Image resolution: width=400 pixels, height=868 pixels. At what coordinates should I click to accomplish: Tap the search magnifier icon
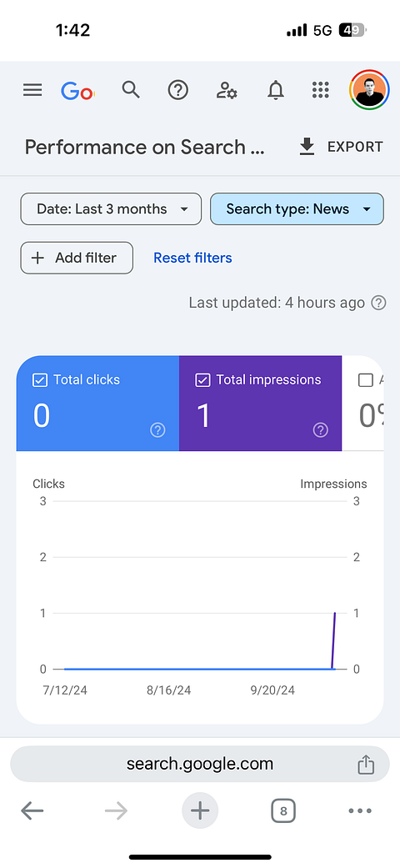131,90
